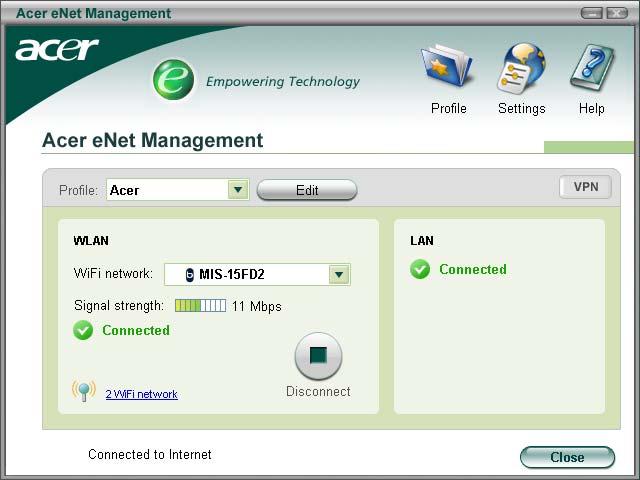The image size is (640, 480).
Task: Open the Help book icon
Action: point(592,67)
